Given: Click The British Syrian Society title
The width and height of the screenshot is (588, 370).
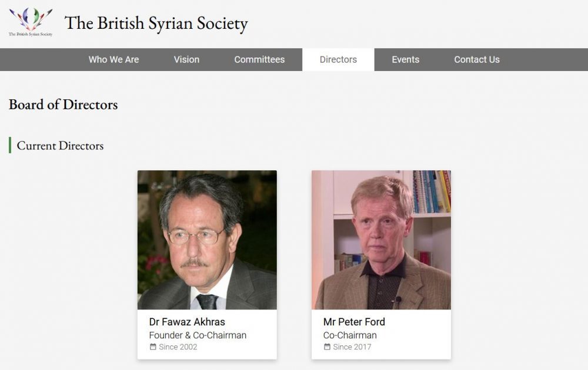Looking at the screenshot, I should pyautogui.click(x=156, y=23).
